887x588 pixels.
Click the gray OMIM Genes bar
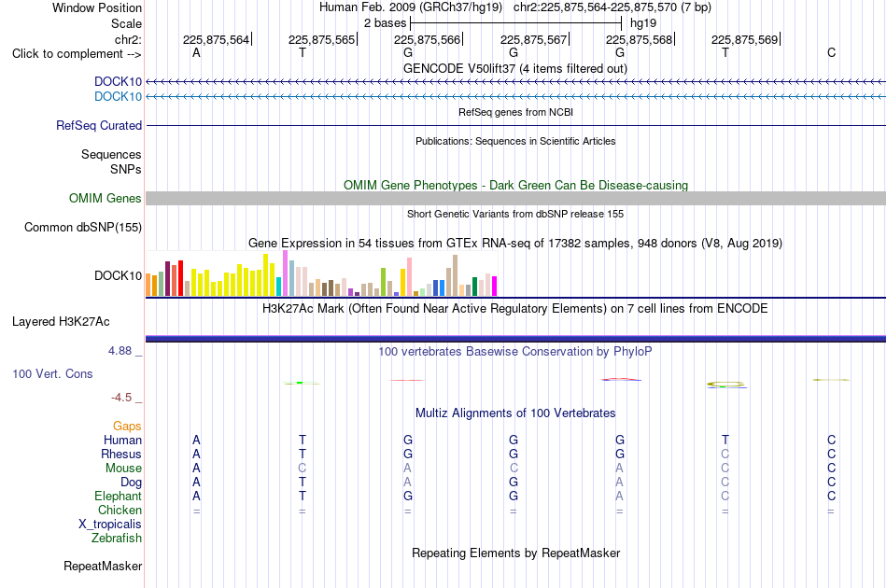click(515, 198)
